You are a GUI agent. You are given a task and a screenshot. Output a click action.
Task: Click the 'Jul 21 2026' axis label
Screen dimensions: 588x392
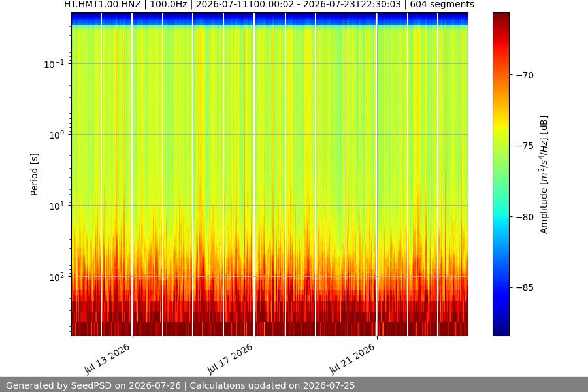pos(352,358)
